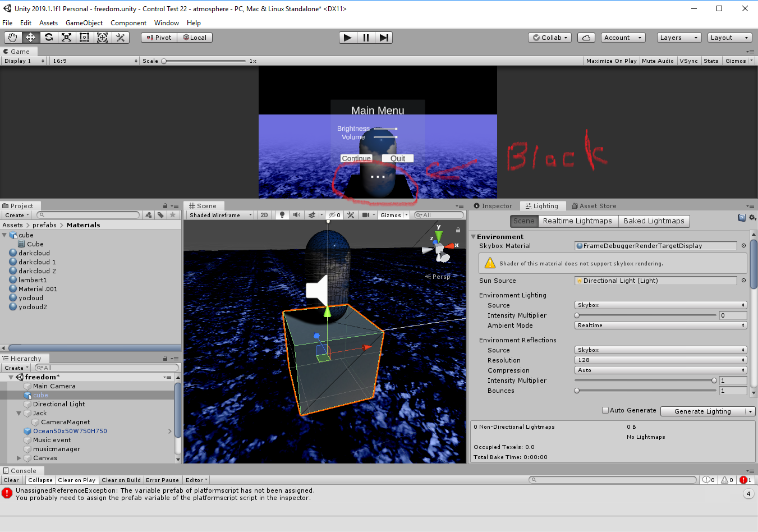758x532 pixels.
Task: Select the Baked Lightmaps tab
Action: point(654,221)
